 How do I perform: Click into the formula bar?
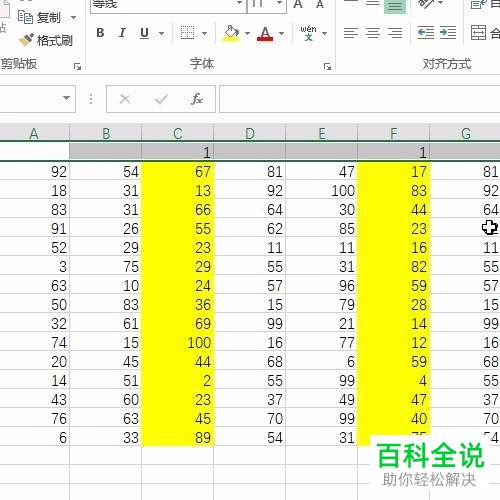359,99
